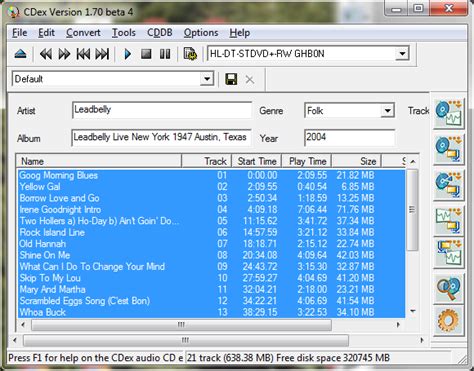The height and width of the screenshot is (371, 474).
Task: Select the track Scrambled Eggs Song
Action: coord(211,300)
